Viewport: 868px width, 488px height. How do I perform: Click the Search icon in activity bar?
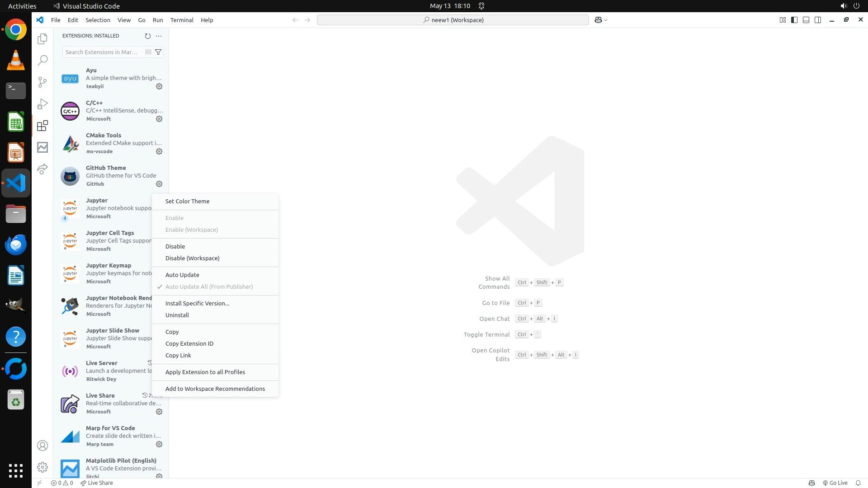[x=42, y=60]
